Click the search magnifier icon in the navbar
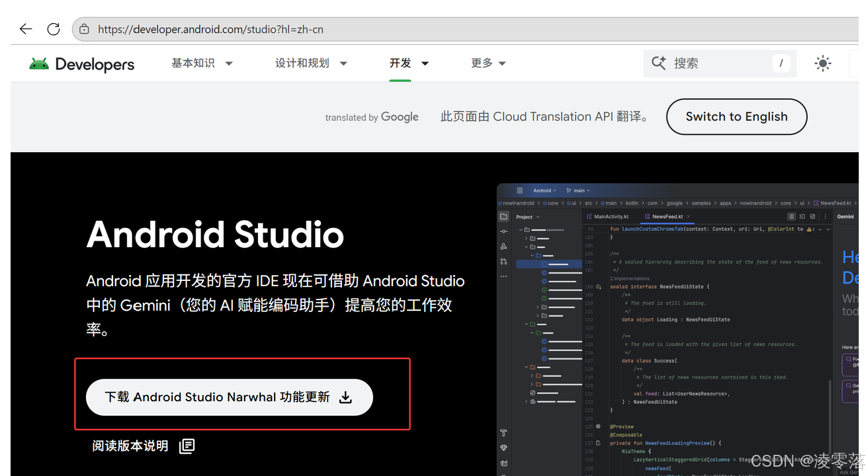The image size is (868, 476). tap(658, 63)
